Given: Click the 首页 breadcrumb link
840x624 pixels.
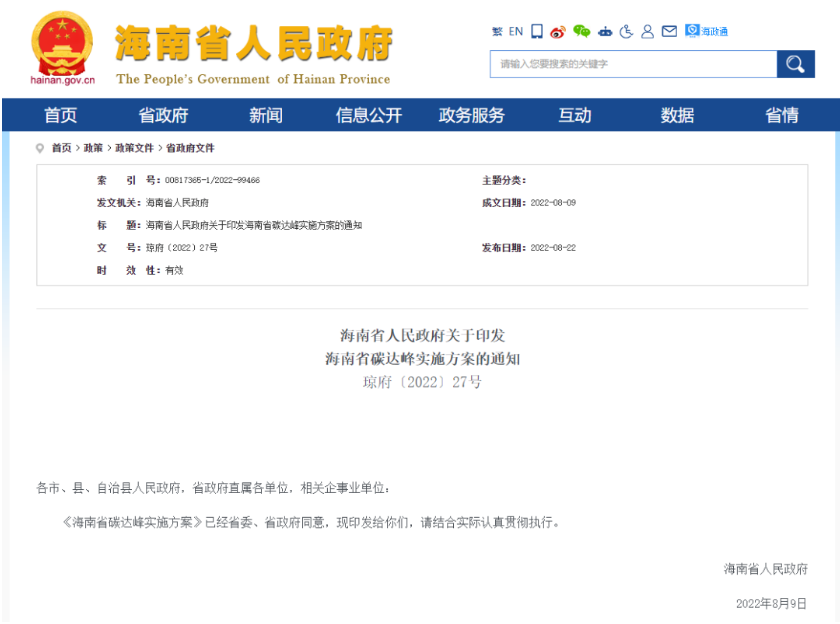Looking at the screenshot, I should (61, 148).
